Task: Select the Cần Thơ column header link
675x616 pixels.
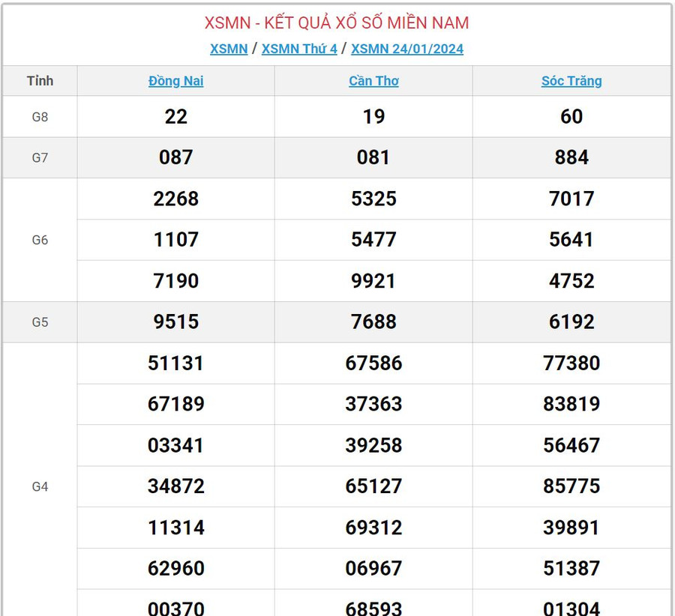Action: coord(373,81)
